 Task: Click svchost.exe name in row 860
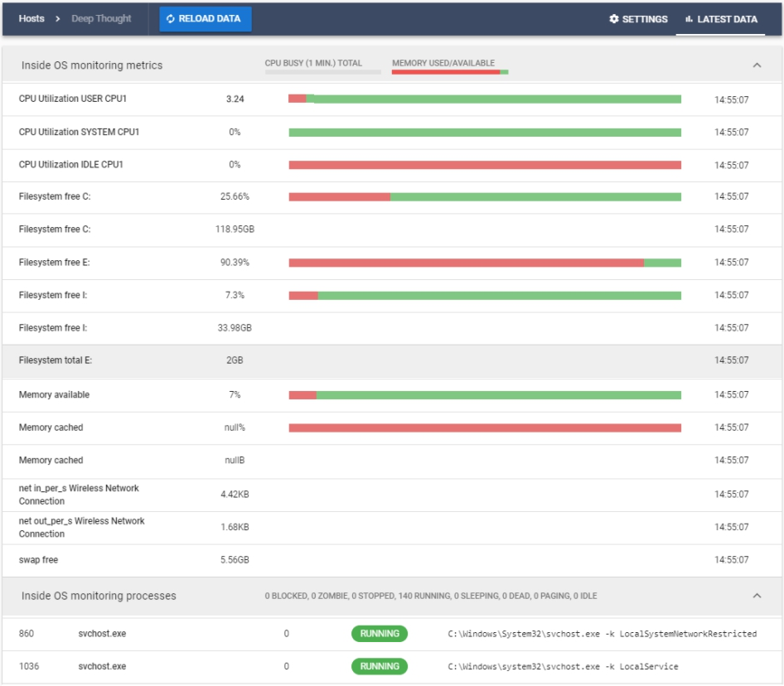coord(102,634)
